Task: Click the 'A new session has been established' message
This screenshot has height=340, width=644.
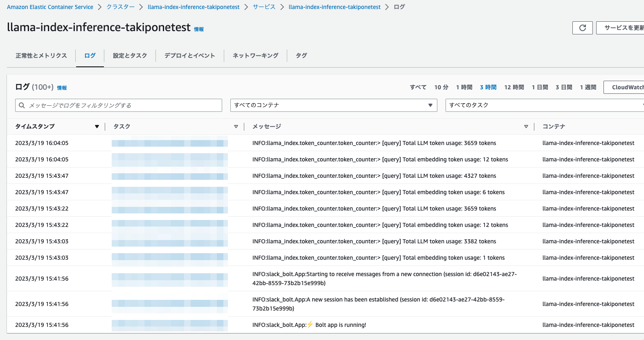Action: 378,304
